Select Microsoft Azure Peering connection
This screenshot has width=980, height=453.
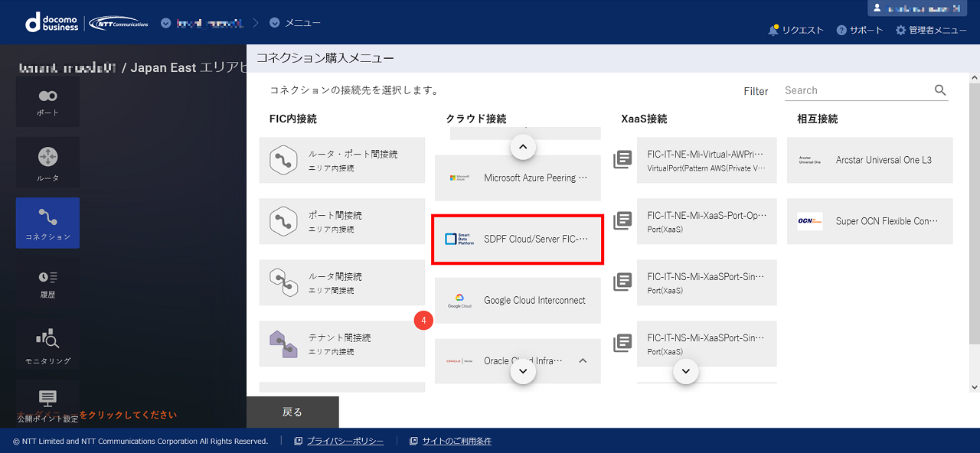[518, 178]
